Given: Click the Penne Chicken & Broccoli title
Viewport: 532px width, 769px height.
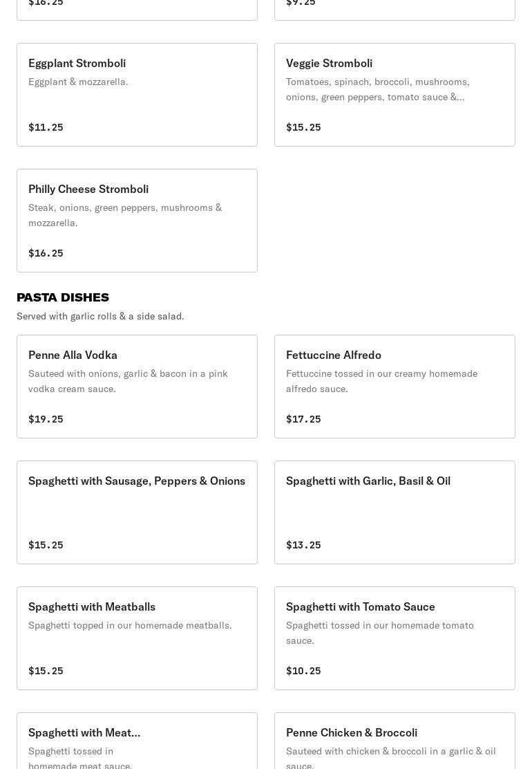Looking at the screenshot, I should (352, 732).
